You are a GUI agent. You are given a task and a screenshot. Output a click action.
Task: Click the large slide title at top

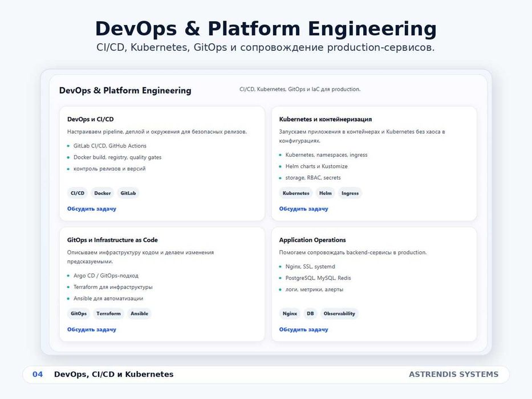pos(266,28)
